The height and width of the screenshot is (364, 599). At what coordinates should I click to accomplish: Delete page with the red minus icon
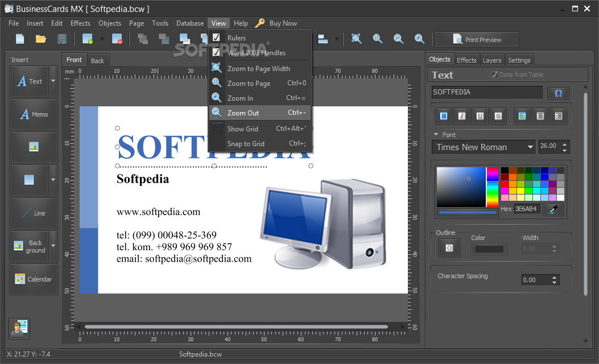[x=117, y=39]
